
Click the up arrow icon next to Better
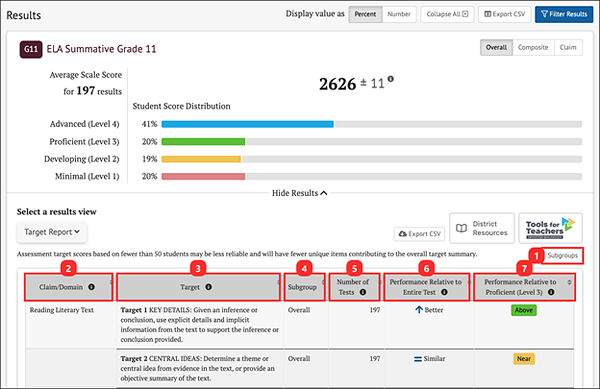[419, 310]
